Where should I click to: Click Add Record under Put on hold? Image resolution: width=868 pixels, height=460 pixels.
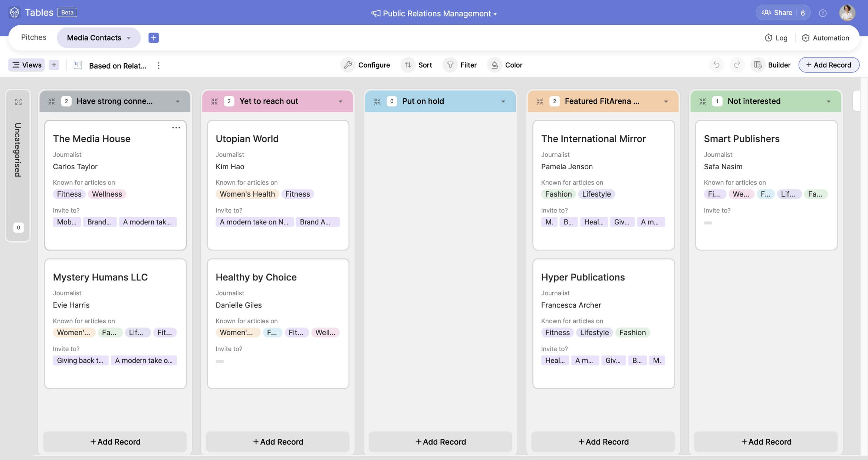[x=440, y=441]
